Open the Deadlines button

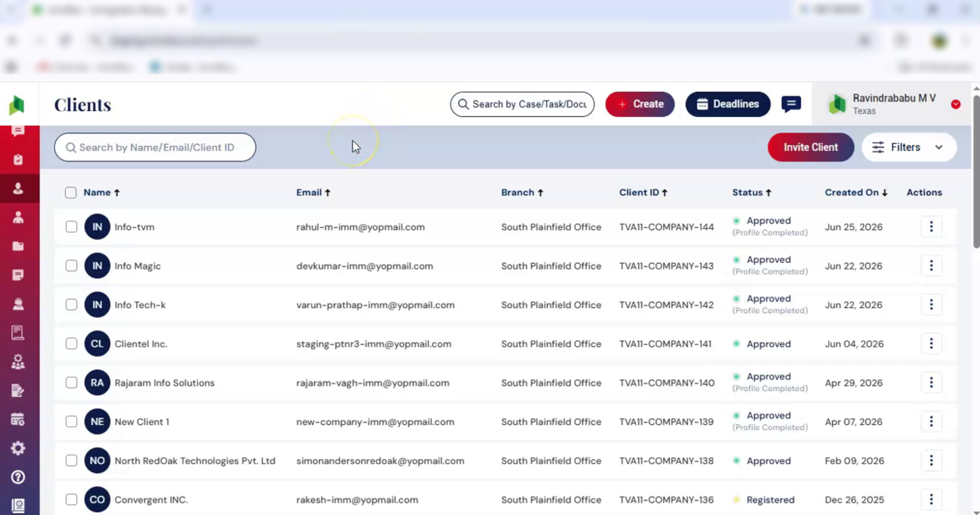728,104
